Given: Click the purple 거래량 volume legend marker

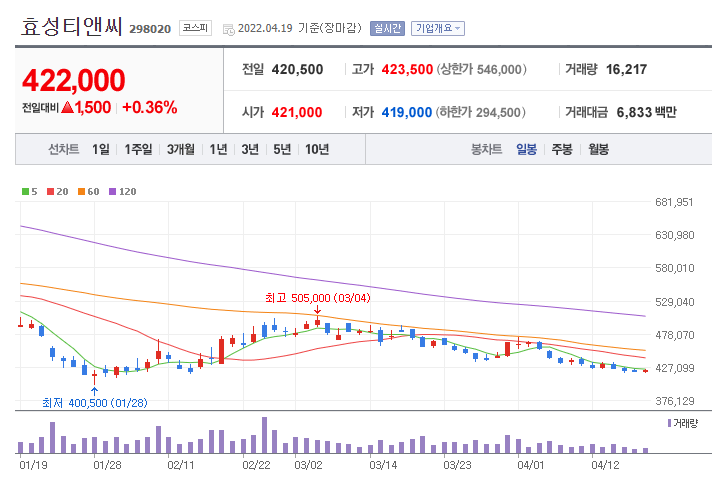Looking at the screenshot, I should (x=669, y=423).
